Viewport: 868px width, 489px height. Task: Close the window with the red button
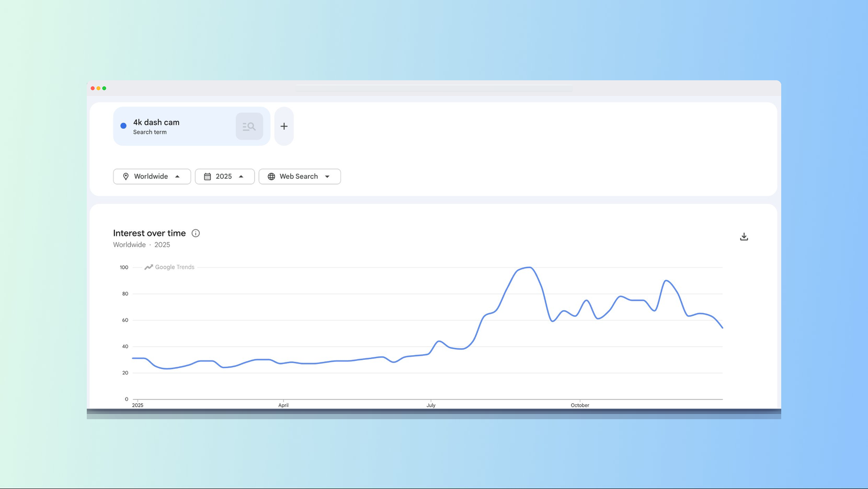93,88
